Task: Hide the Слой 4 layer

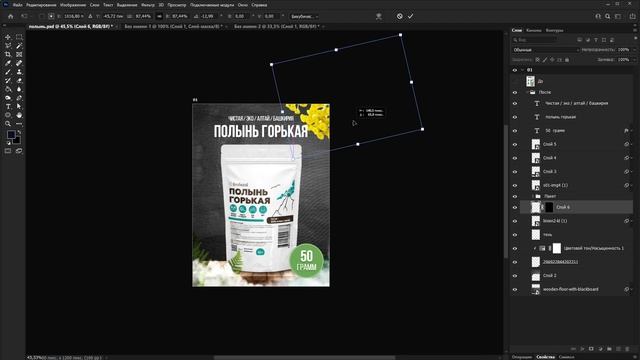Action: 515,158
